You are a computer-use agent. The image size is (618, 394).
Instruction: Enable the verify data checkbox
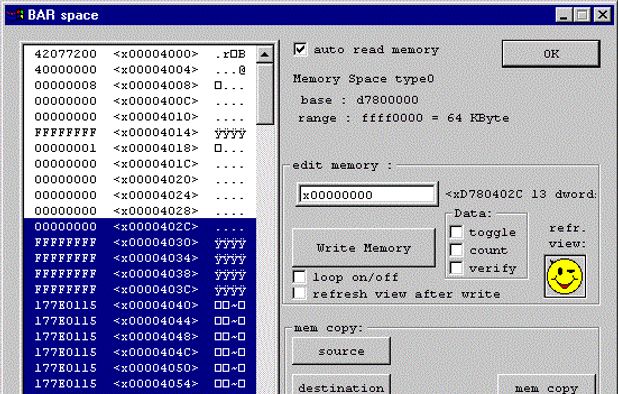456,268
